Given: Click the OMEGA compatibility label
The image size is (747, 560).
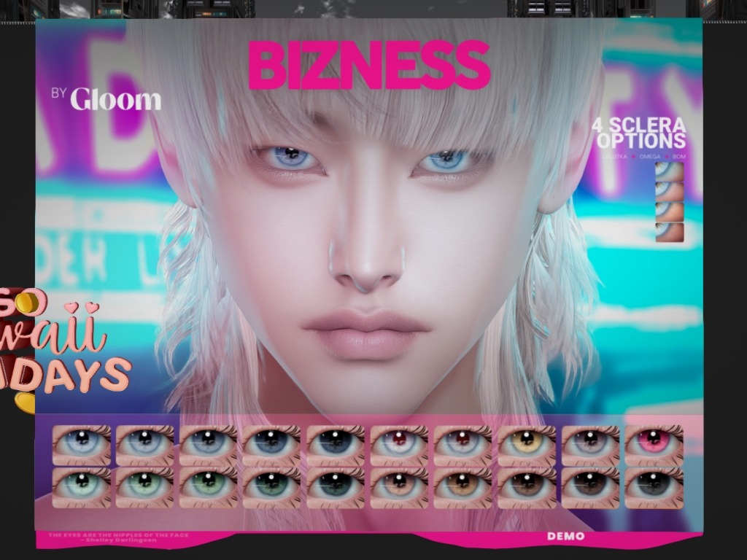Looking at the screenshot, I should tap(649, 155).
